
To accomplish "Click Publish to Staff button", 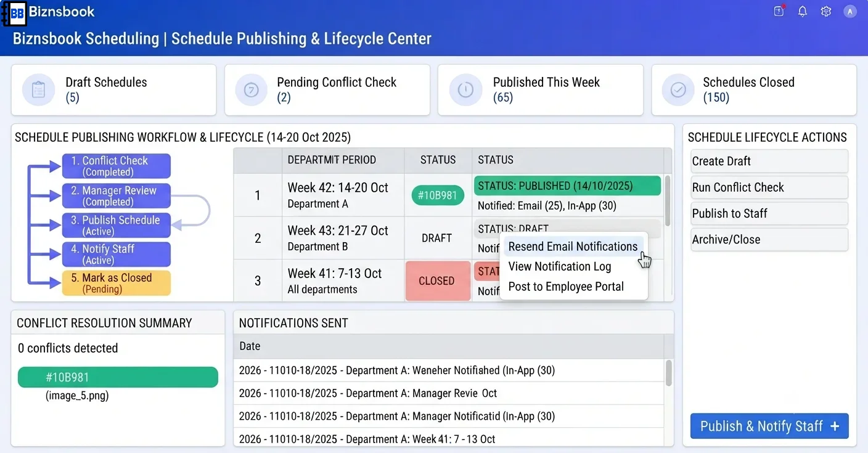I will 769,213.
